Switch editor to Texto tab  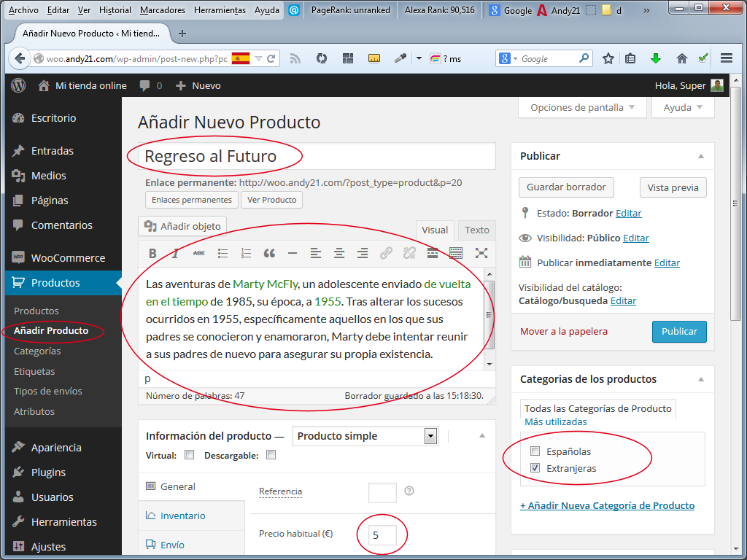(x=477, y=230)
